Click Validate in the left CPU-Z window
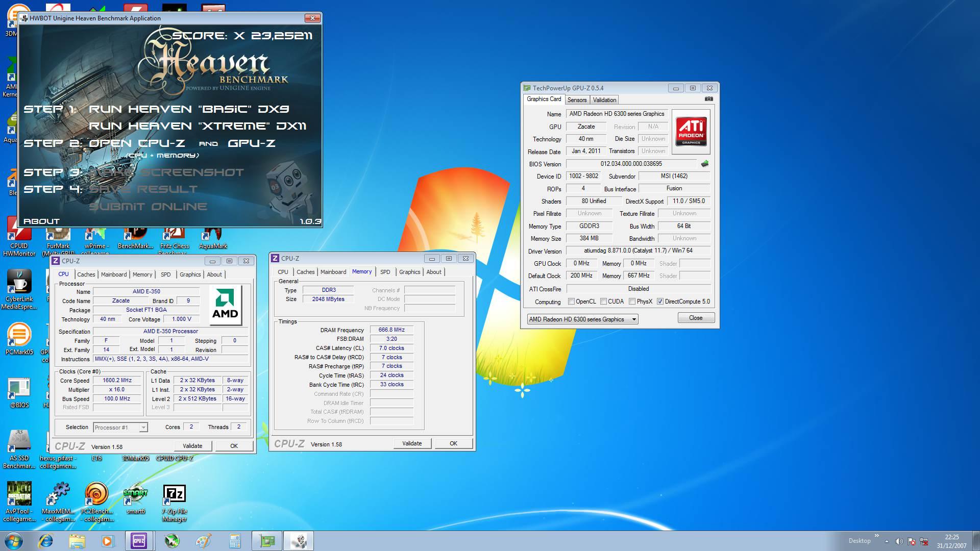The width and height of the screenshot is (980, 551). 192,446
